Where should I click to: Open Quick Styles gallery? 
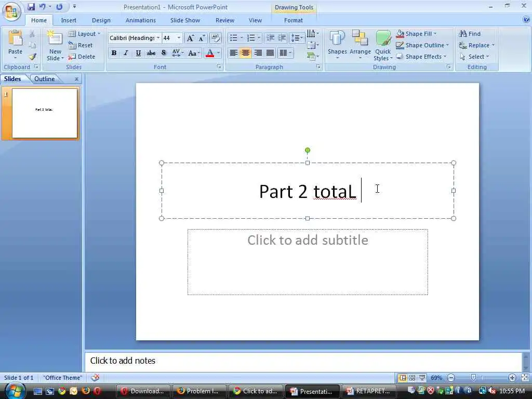click(383, 46)
